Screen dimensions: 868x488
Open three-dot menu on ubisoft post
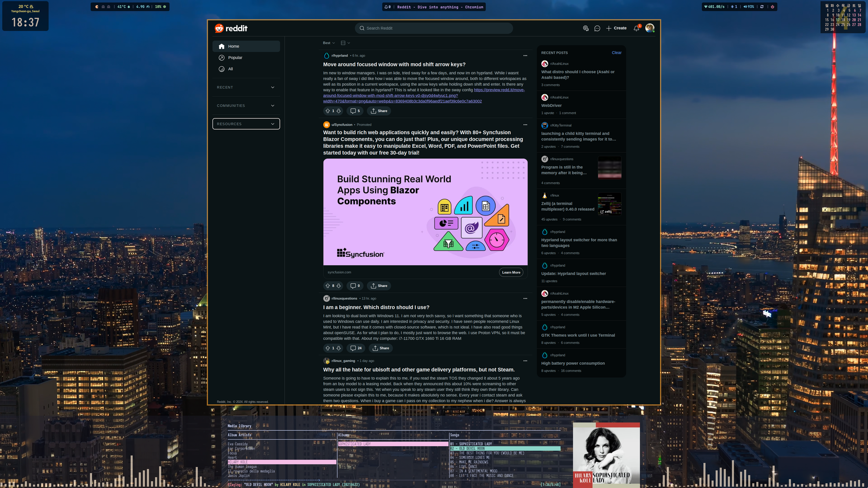525,361
